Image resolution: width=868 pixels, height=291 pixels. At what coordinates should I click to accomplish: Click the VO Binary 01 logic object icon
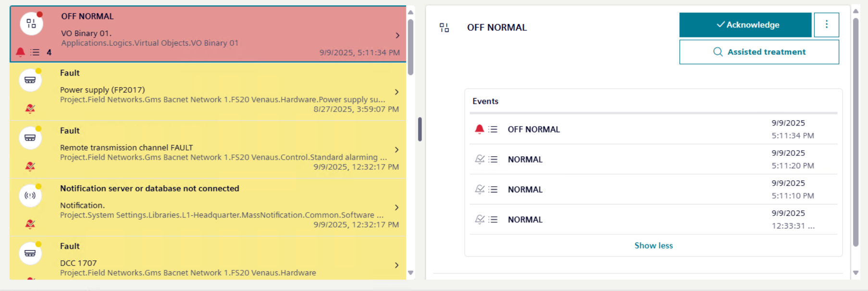pyautogui.click(x=31, y=24)
